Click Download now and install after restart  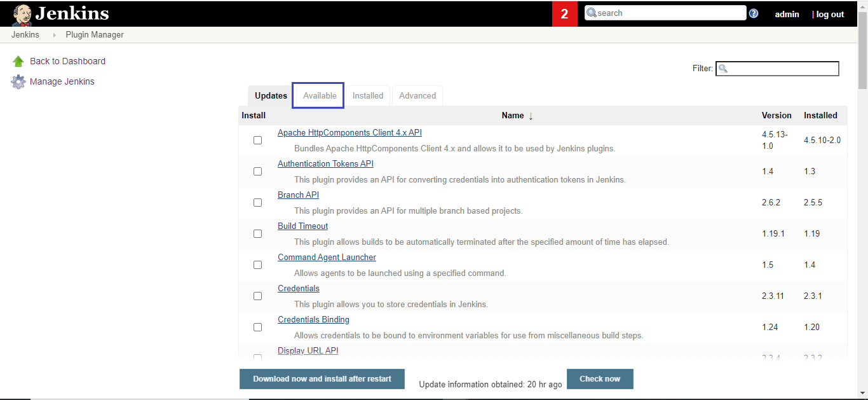point(322,378)
